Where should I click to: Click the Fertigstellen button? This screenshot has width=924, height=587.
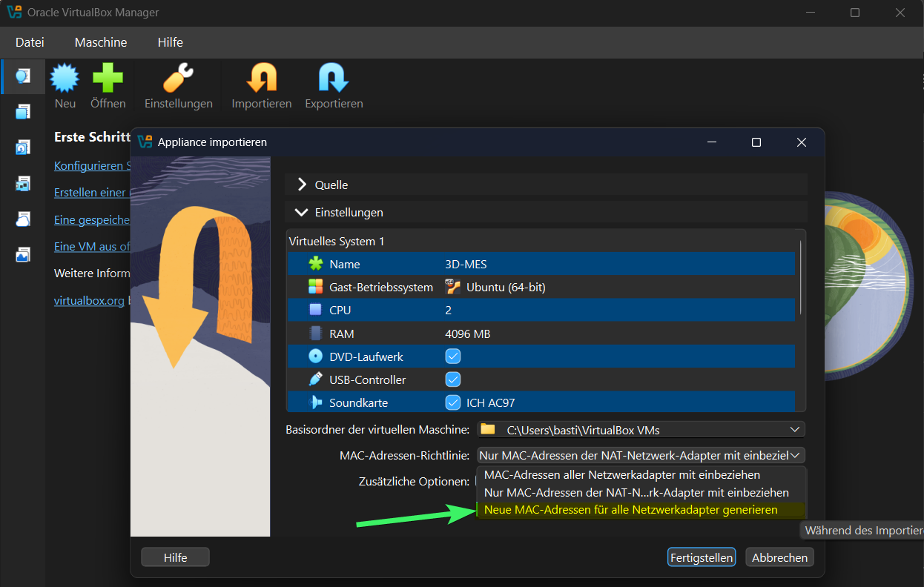point(701,557)
